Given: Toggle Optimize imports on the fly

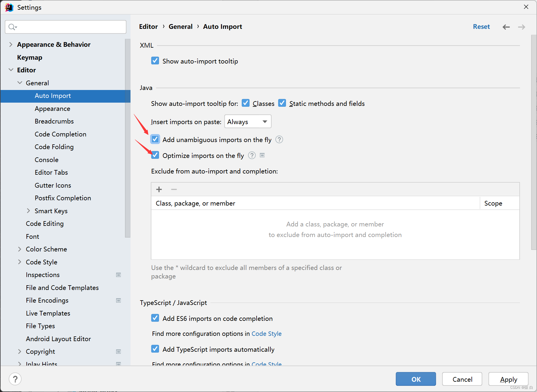Looking at the screenshot, I should click(x=155, y=155).
